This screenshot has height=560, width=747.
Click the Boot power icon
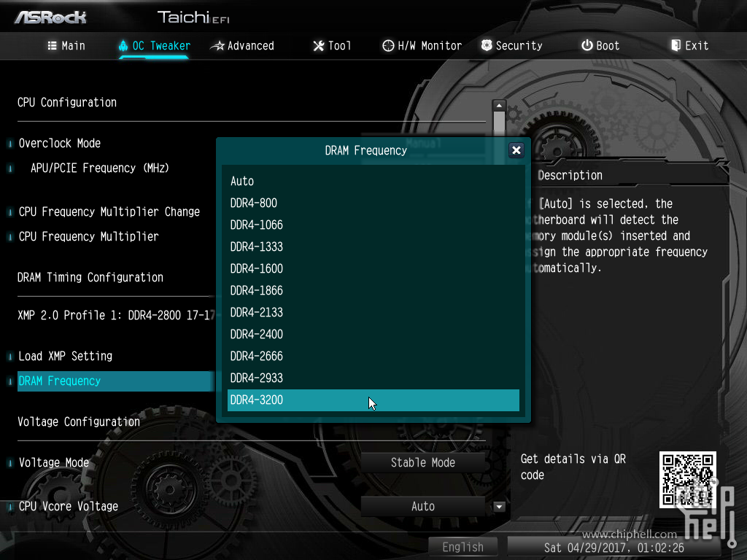pyautogui.click(x=587, y=45)
